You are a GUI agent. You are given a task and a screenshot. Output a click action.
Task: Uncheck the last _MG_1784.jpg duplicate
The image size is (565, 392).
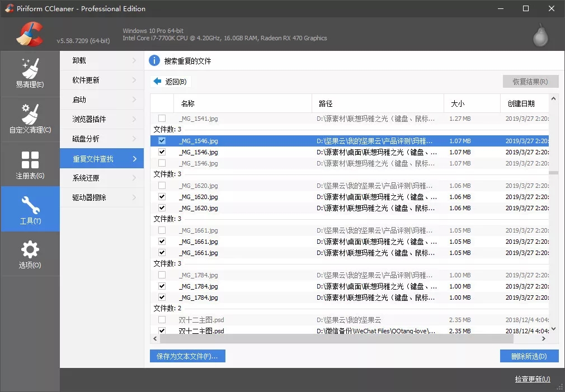coord(162,297)
